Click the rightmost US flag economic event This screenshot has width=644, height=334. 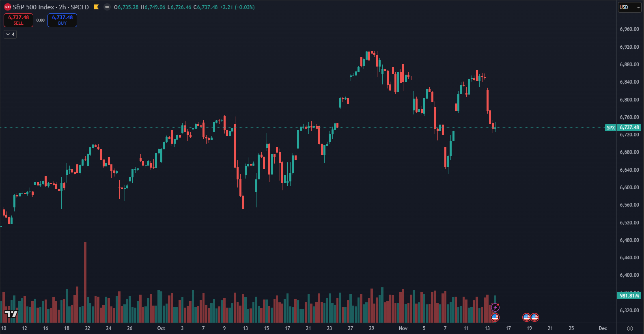point(534,317)
